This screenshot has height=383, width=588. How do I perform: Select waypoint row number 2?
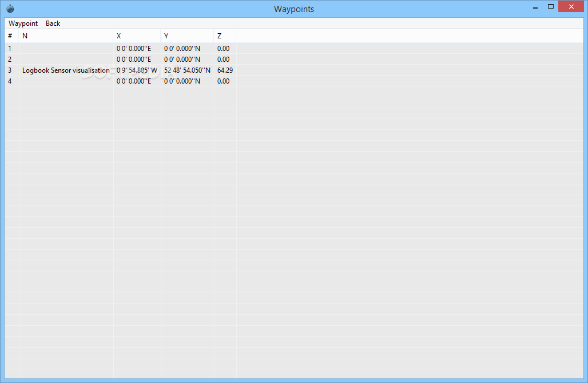coord(10,60)
